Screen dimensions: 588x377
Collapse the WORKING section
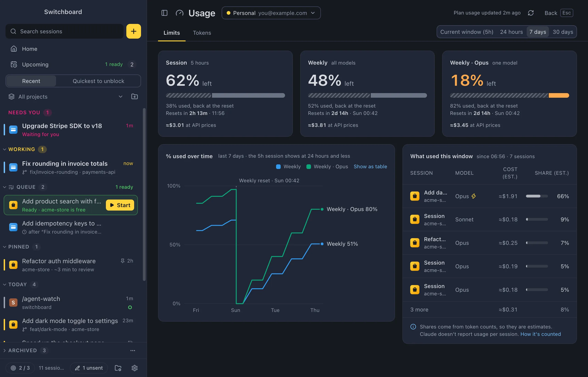click(x=4, y=149)
